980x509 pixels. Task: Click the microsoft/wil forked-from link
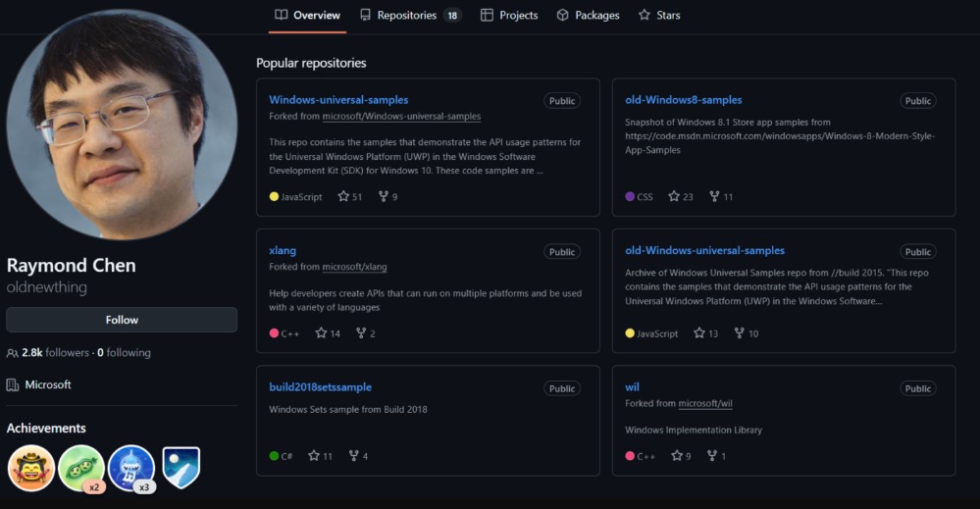click(705, 403)
